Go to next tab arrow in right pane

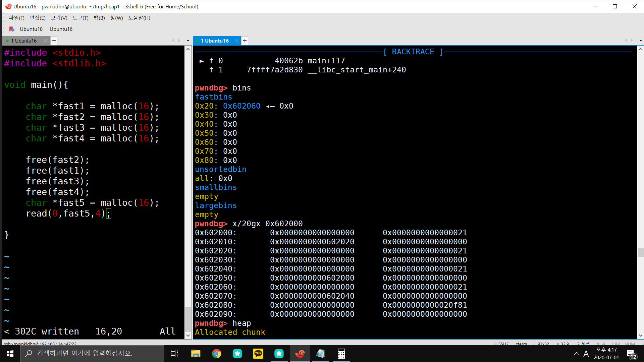(632, 41)
